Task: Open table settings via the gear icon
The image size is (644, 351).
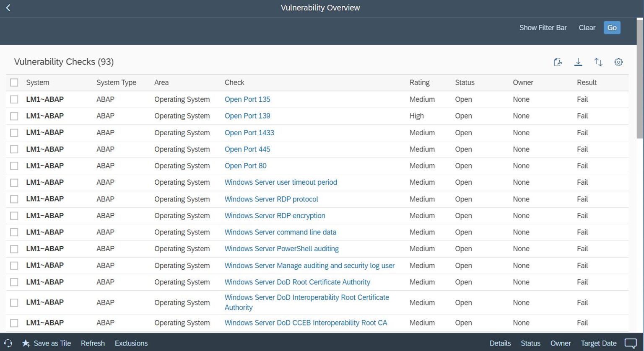Action: (x=618, y=62)
